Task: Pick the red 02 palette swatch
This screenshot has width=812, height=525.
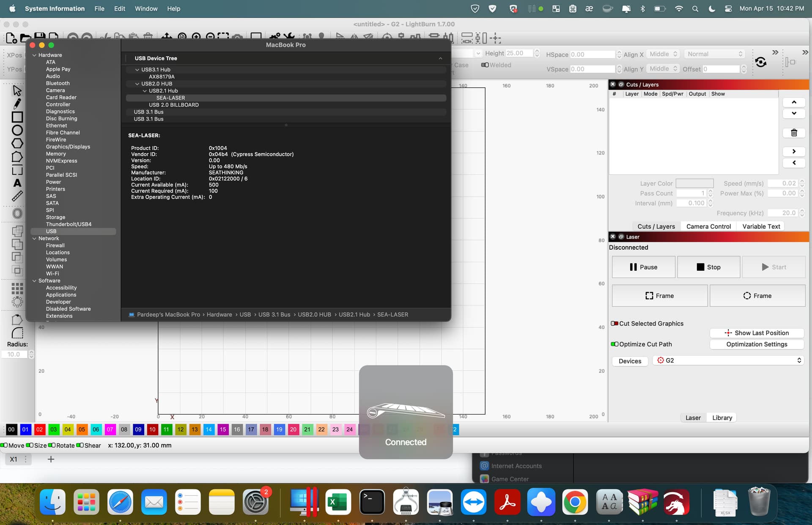Action: tap(39, 429)
